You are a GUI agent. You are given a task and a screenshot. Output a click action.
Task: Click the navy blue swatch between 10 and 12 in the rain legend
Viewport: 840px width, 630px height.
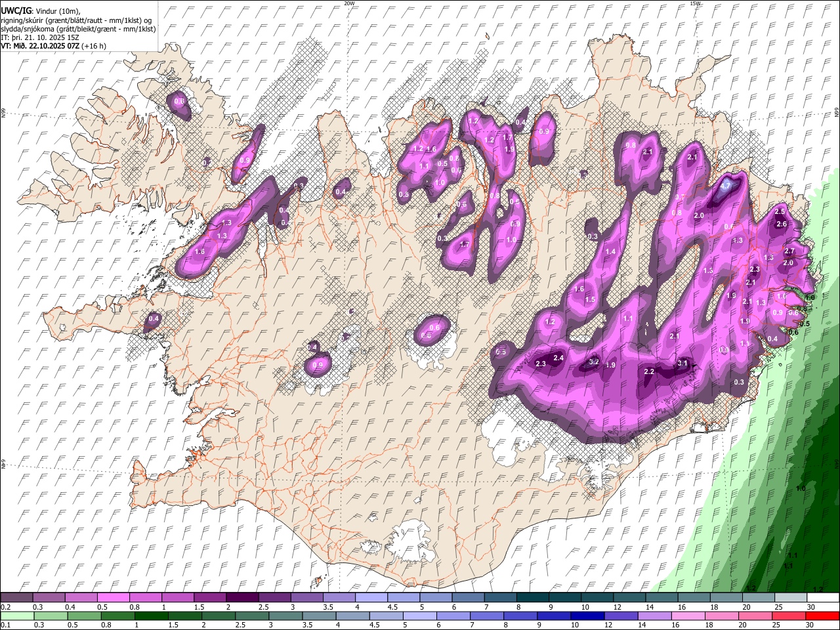coord(587,616)
